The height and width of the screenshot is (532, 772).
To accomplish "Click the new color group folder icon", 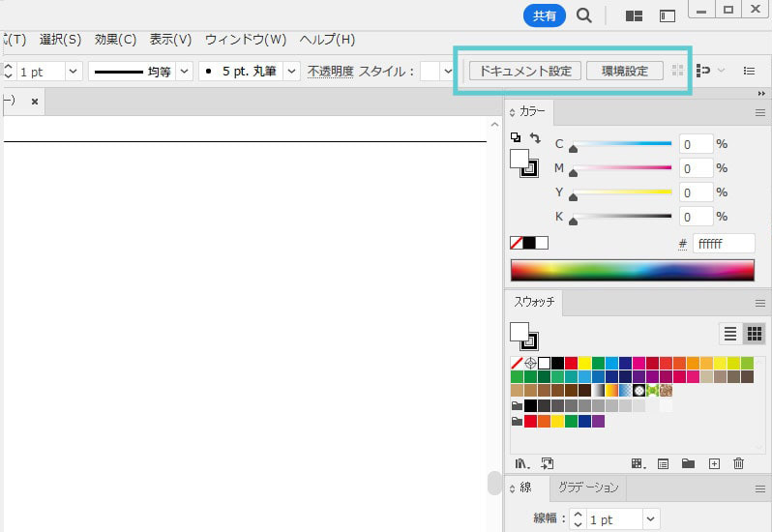I will point(688,463).
